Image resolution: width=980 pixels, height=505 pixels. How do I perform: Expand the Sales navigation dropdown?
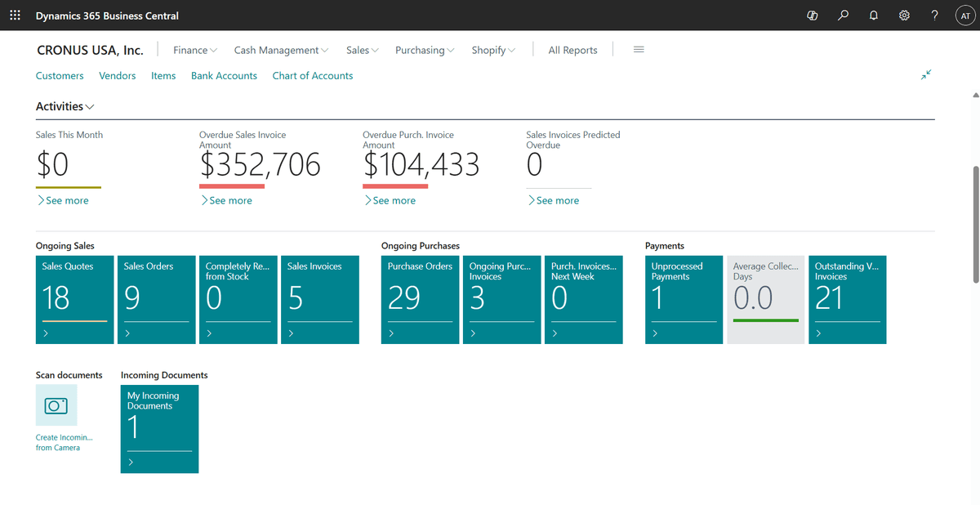[362, 50]
